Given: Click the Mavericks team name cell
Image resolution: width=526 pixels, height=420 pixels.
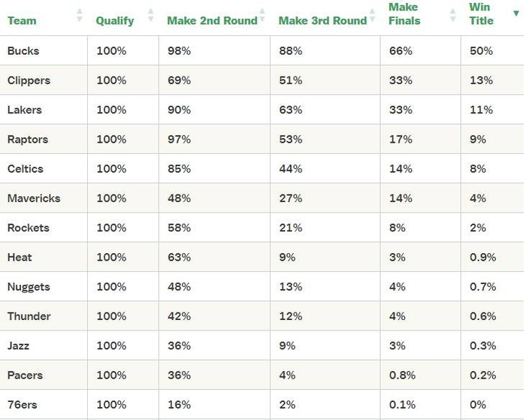Looking at the screenshot, I should (34, 198).
